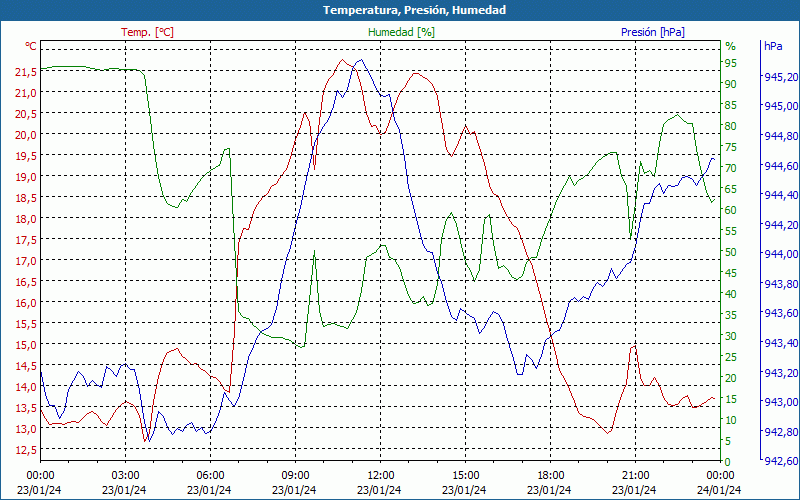The width and height of the screenshot is (800, 500).
Task: Select the green "Humedad [%]" legend label
Action: (x=401, y=32)
